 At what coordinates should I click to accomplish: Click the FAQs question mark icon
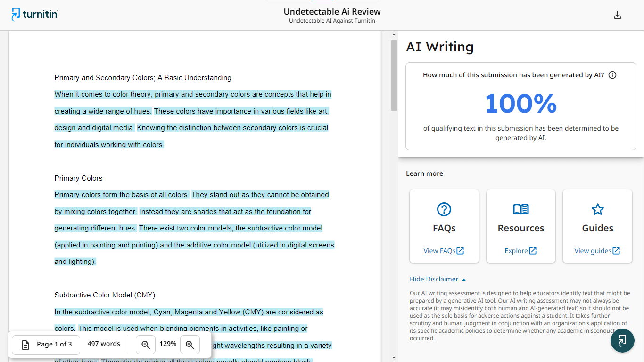point(444,209)
